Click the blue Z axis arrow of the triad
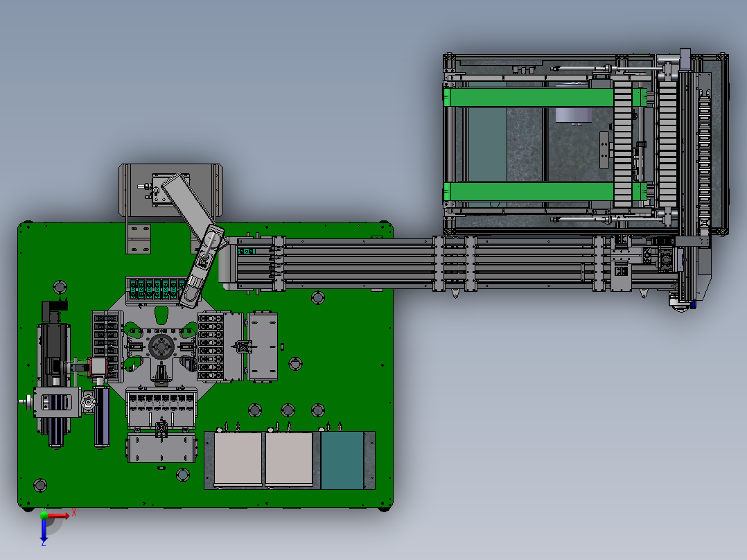This screenshot has width=747, height=560. (44, 530)
